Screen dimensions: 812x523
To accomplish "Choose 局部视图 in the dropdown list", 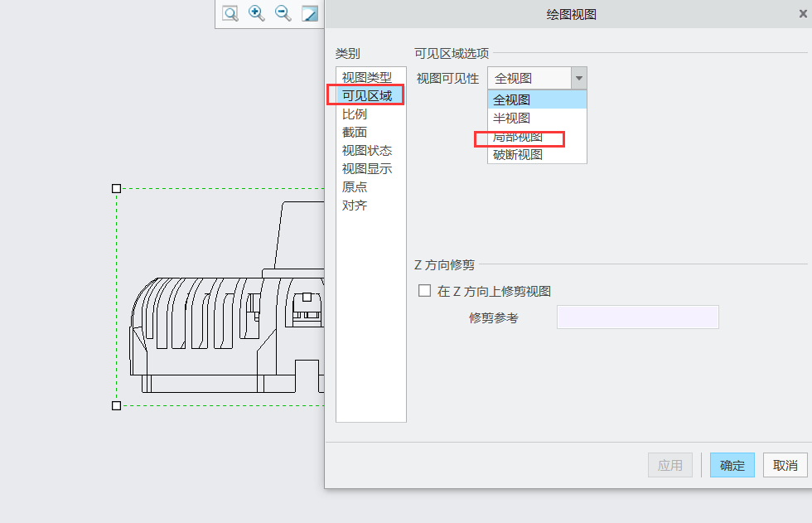I will (537, 137).
